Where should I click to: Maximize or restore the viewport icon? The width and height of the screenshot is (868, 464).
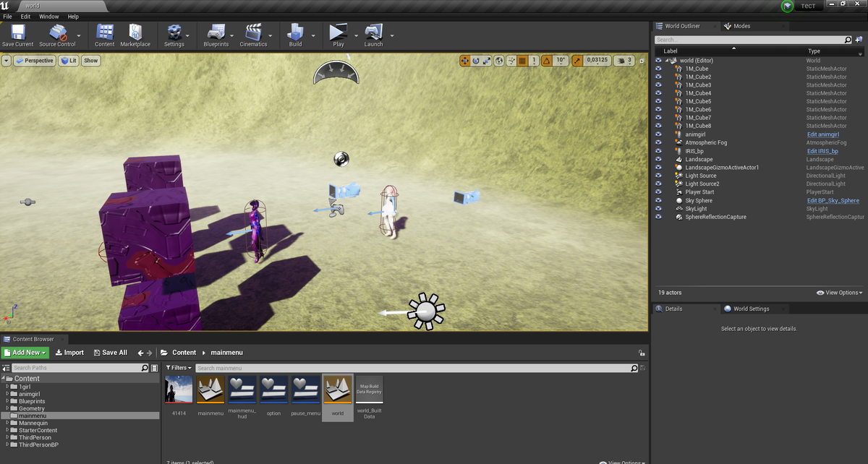click(642, 61)
